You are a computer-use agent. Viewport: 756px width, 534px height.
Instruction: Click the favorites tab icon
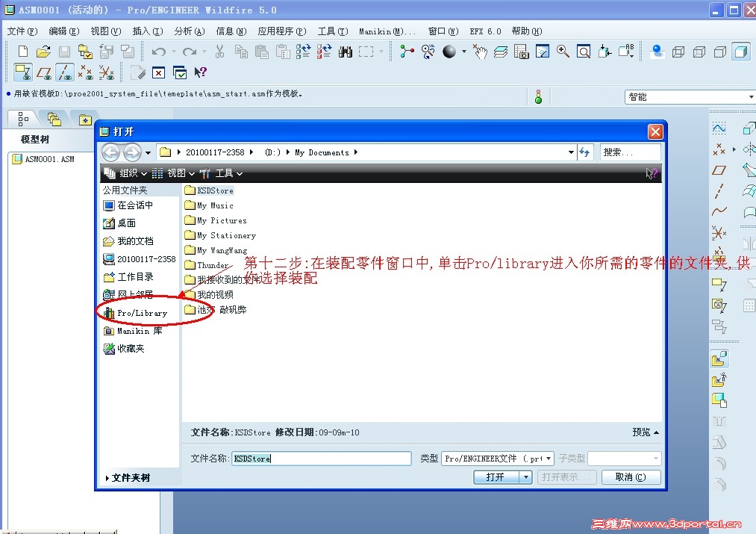[x=85, y=119]
